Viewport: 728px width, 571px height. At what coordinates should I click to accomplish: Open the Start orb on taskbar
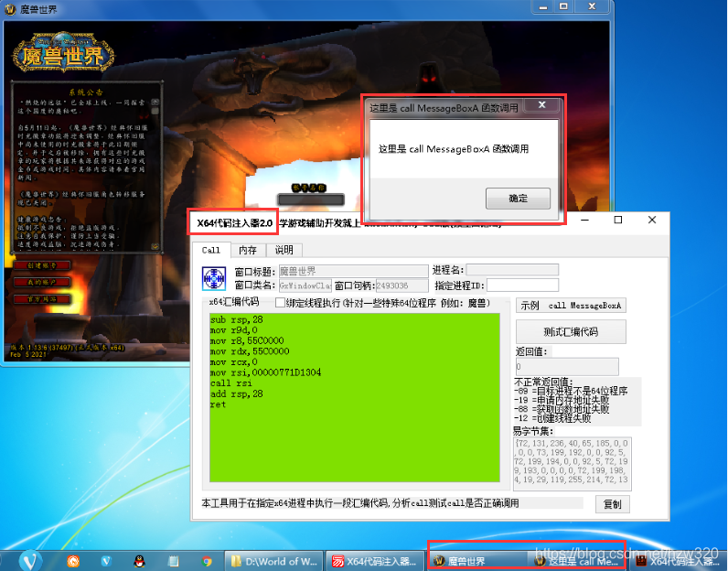click(30, 560)
